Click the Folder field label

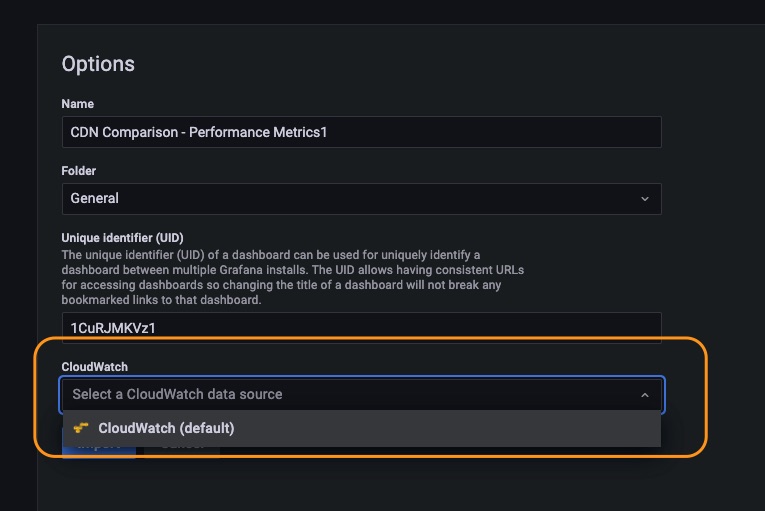[x=79, y=171]
